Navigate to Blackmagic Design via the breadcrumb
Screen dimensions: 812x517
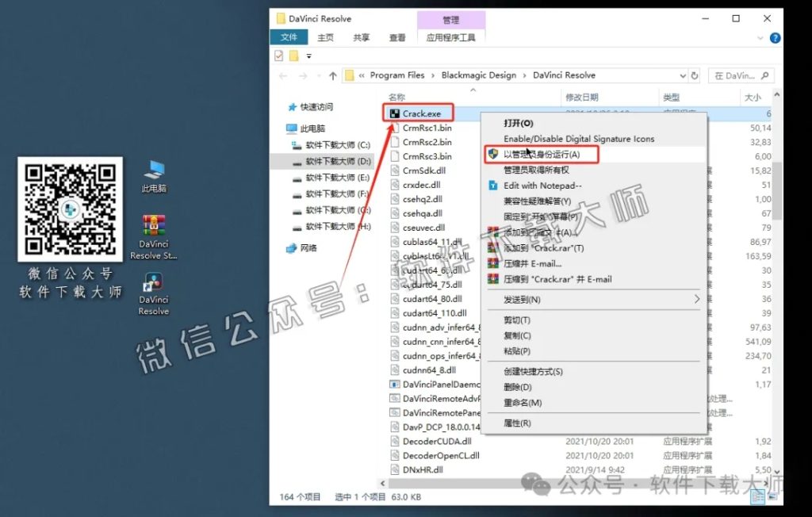477,75
